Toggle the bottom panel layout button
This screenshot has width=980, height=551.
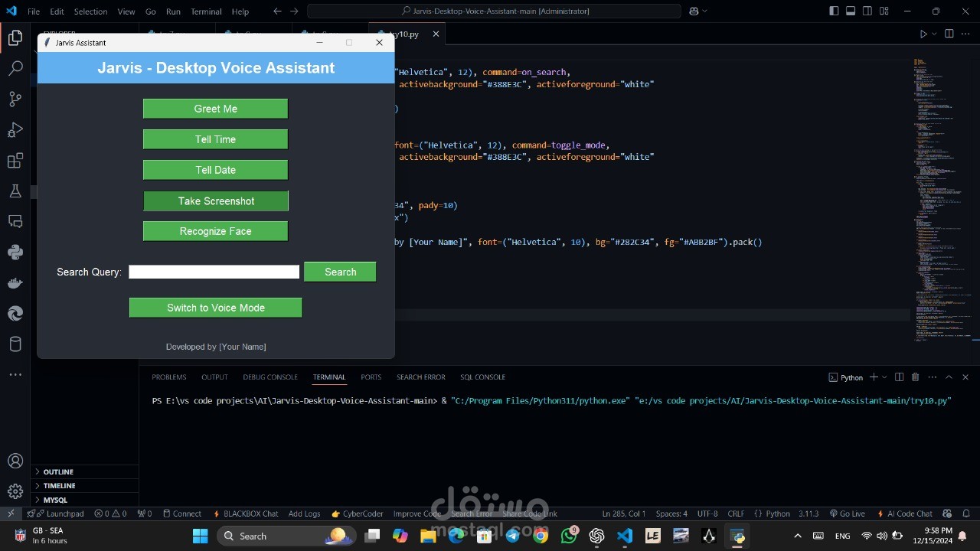click(x=851, y=11)
